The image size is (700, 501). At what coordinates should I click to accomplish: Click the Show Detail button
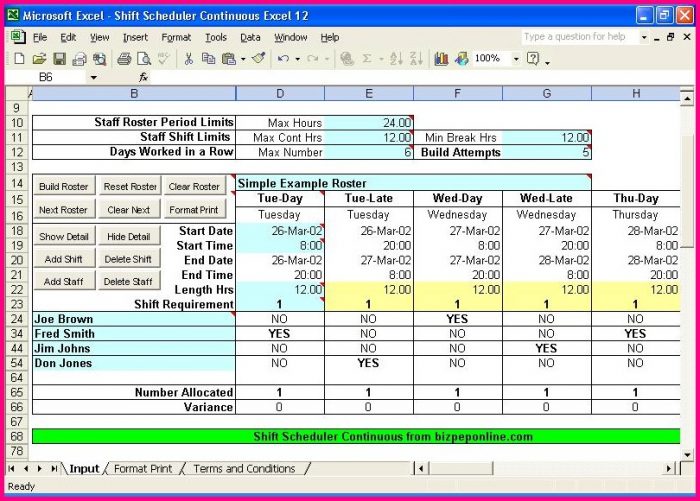[64, 237]
